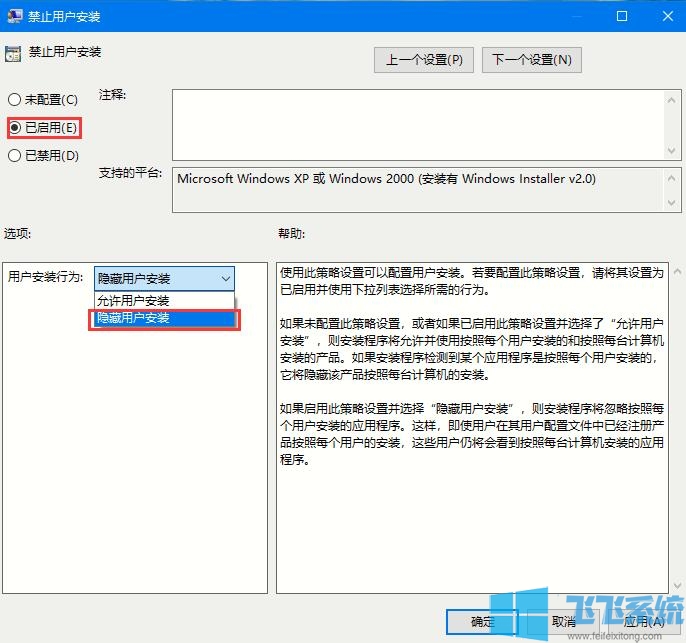Screen dimensions: 686x643
Task: Click the policy icon beside 禁止用户安装 heading
Action: pos(12,53)
